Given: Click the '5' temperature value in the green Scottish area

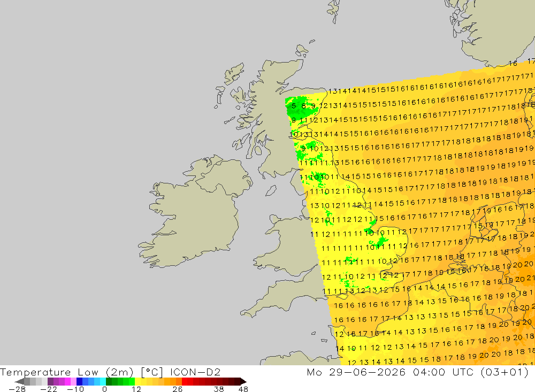Looking at the screenshot, I should [294, 106].
